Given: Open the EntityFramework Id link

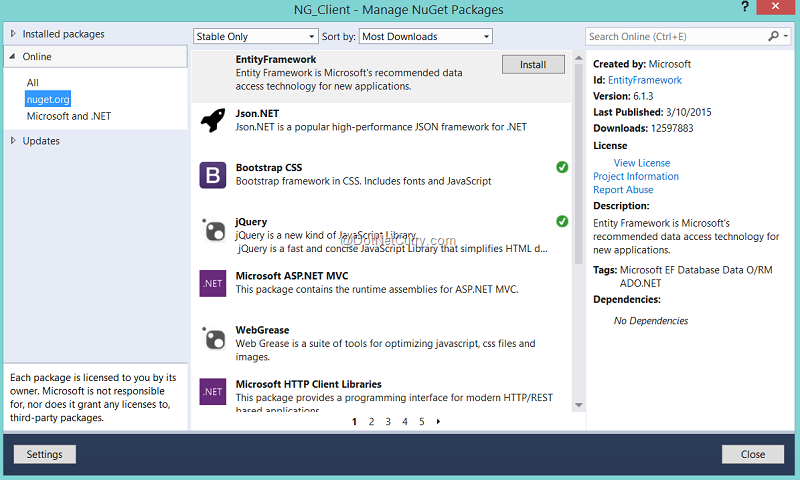Looking at the screenshot, I should (645, 80).
